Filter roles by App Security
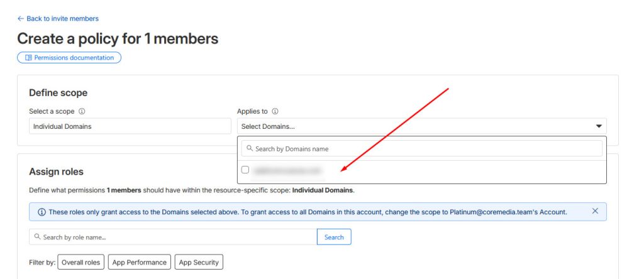 (199, 263)
